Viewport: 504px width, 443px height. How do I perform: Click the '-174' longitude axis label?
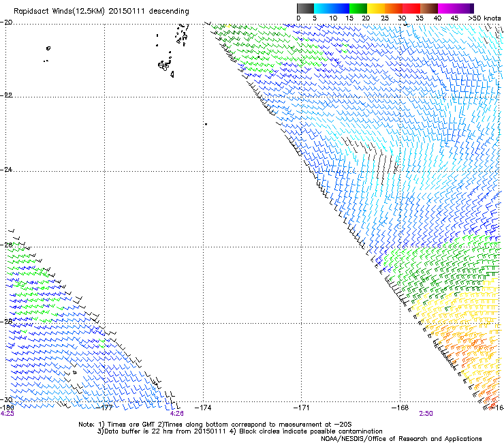tap(203, 408)
